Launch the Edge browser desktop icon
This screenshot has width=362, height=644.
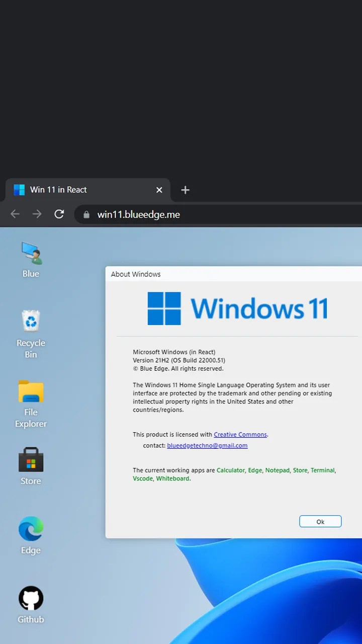pos(31,535)
